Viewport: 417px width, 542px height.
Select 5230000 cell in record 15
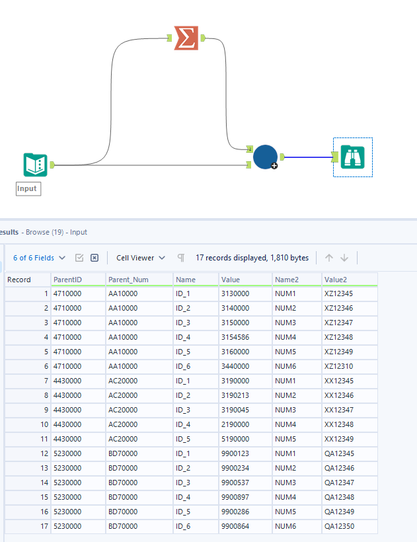78,497
